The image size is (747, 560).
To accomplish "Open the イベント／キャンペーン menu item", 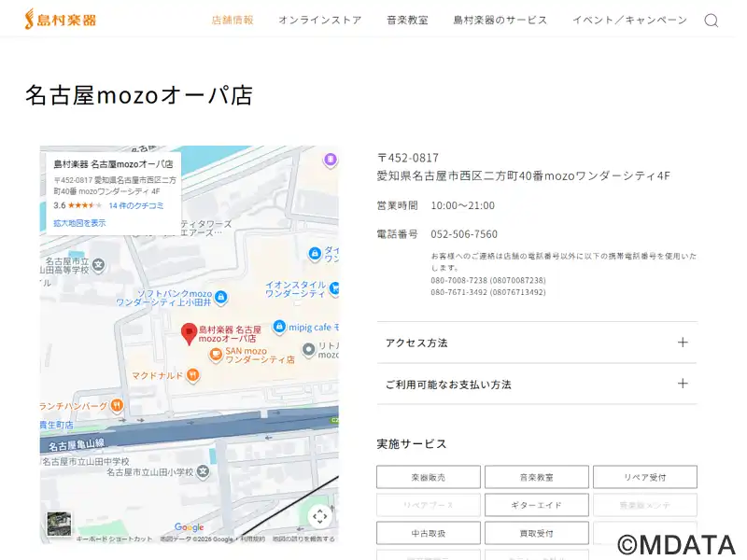I will click(629, 20).
